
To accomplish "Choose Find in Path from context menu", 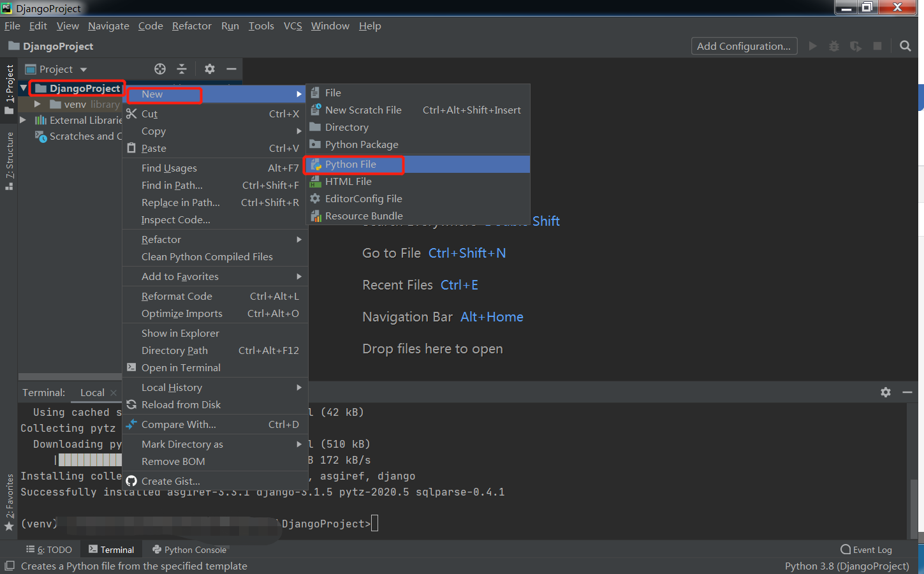I will pos(215,185).
